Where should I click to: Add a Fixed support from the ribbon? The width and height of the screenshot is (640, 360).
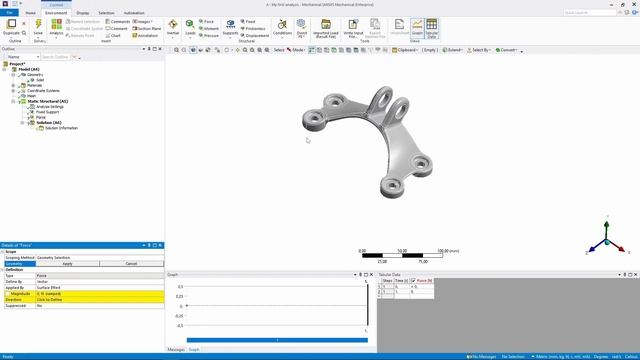coord(248,21)
